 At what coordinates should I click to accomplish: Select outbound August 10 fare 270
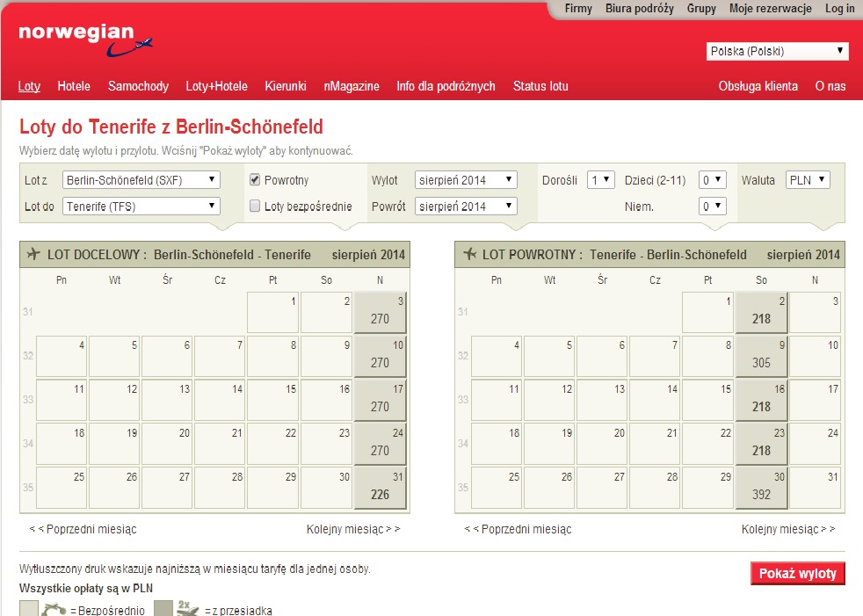(380, 356)
